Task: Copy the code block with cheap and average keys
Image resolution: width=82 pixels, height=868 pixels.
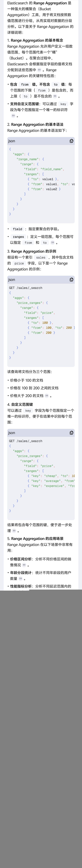Action: pyautogui.click(x=72, y=433)
